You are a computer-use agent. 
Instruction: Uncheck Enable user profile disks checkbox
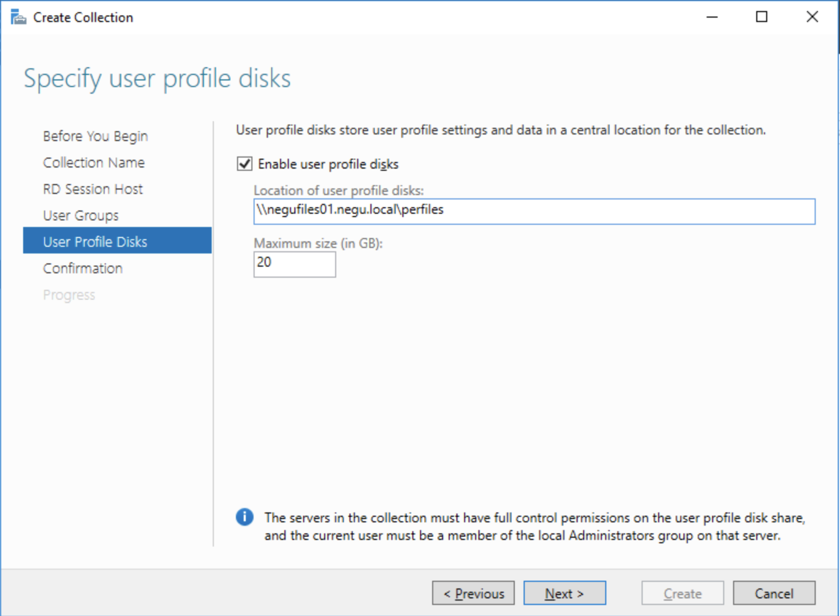(x=245, y=164)
